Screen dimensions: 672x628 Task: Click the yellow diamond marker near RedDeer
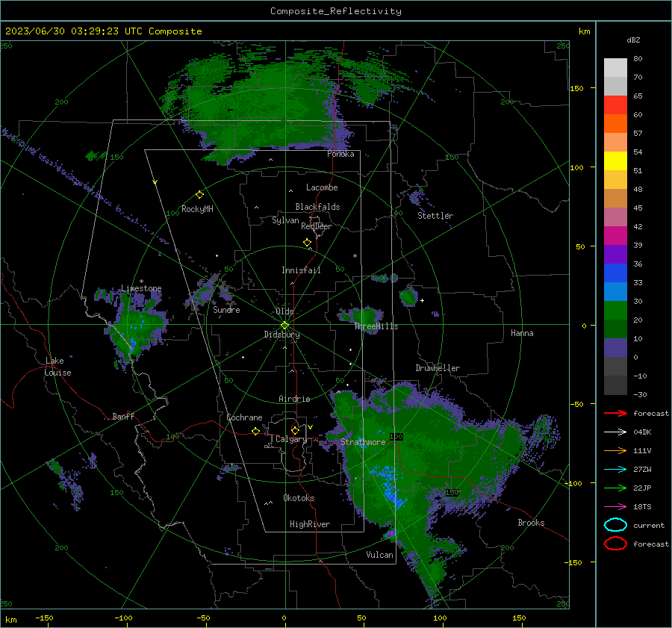[308, 243]
